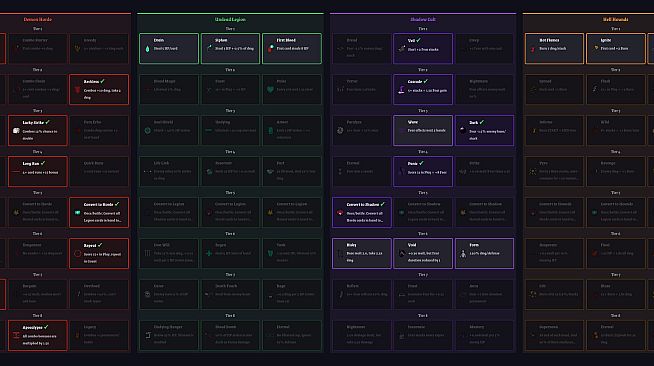The width and height of the screenshot is (654, 366).
Task: Click the Undead Legion faction header
Action: pos(230,20)
